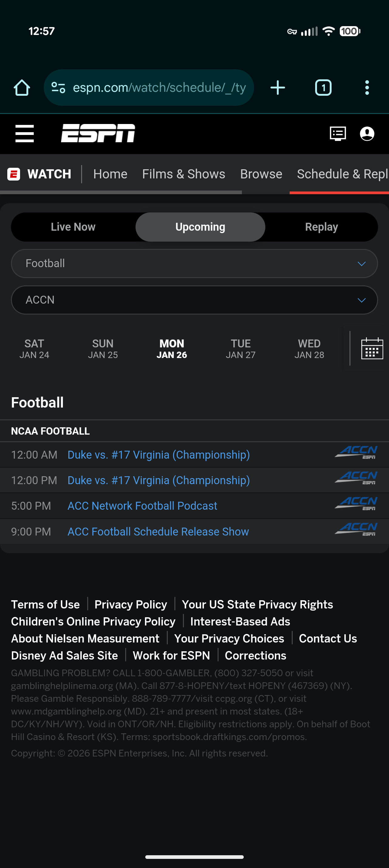
Task: Expand the Football sport dropdown
Action: click(x=194, y=263)
